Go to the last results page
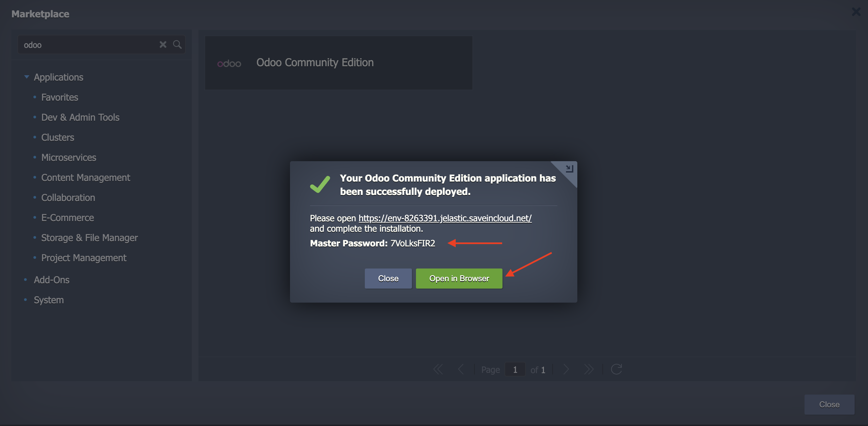 pyautogui.click(x=589, y=369)
